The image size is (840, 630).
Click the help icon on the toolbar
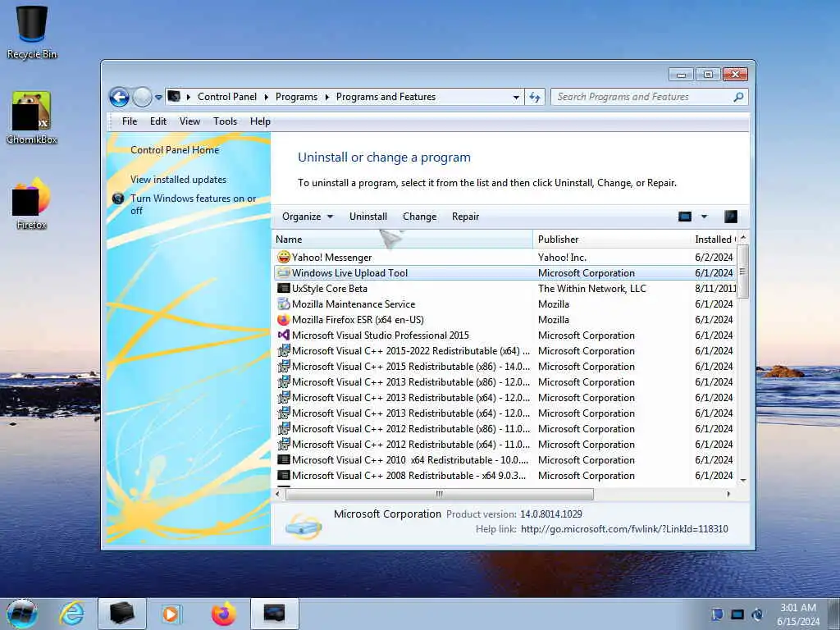click(731, 217)
